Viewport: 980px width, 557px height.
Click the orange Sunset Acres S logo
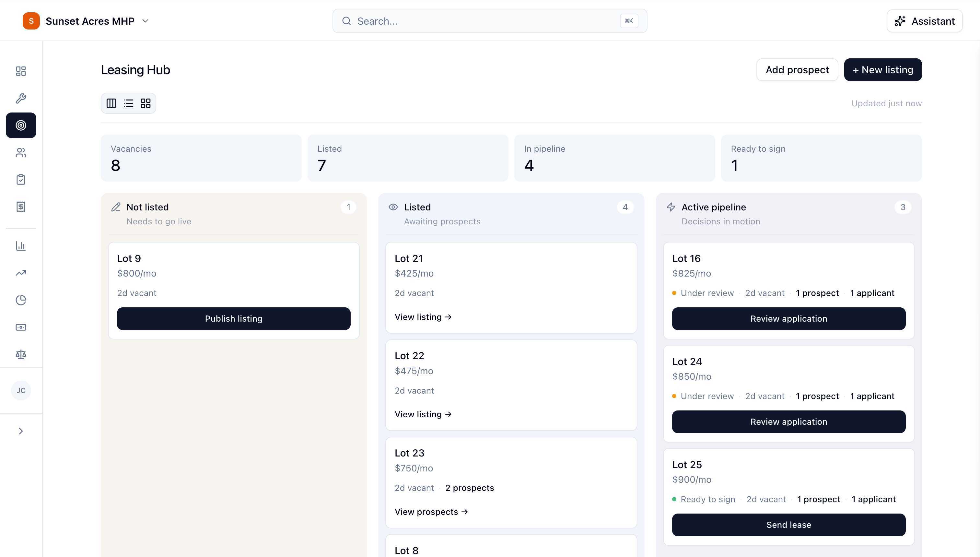pyautogui.click(x=31, y=21)
